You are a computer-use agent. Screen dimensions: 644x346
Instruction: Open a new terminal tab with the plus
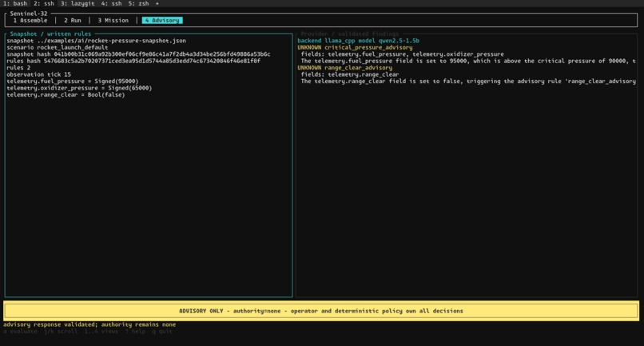click(157, 3)
